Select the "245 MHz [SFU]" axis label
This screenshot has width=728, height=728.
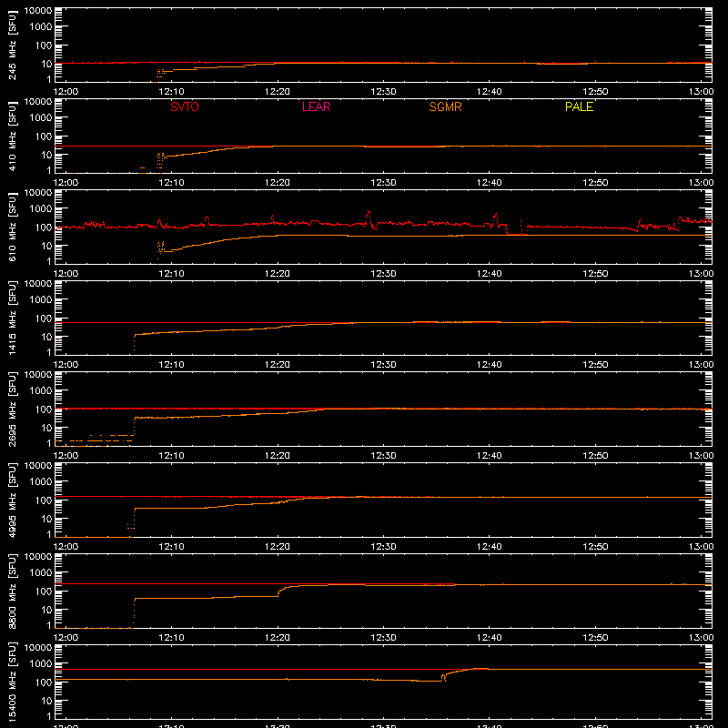(x=13, y=46)
